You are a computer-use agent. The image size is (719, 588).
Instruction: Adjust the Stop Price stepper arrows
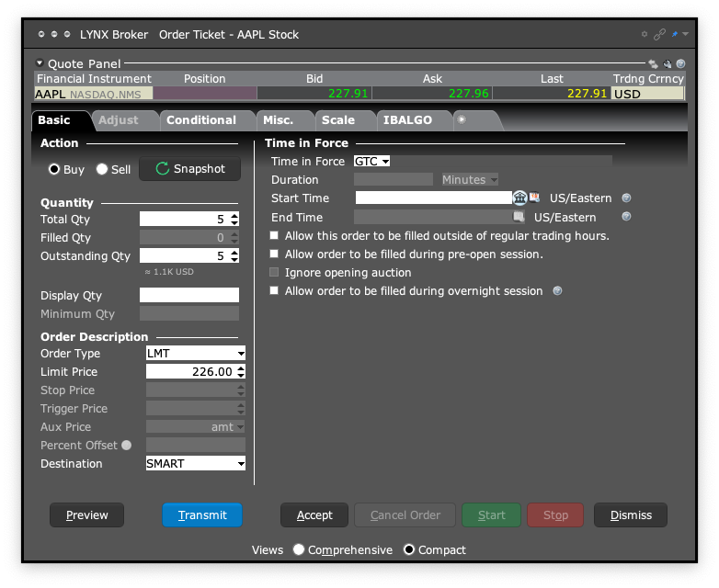click(x=241, y=390)
